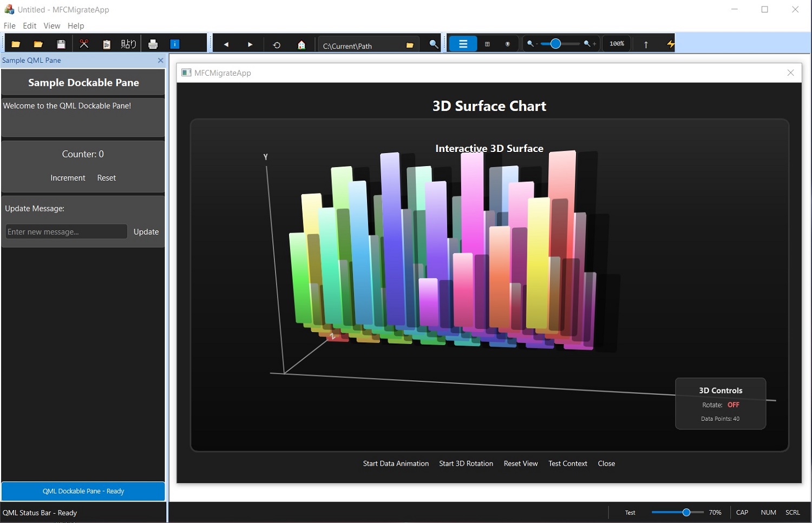Switch to the grid view mode
This screenshot has height=523, width=812.
[487, 44]
